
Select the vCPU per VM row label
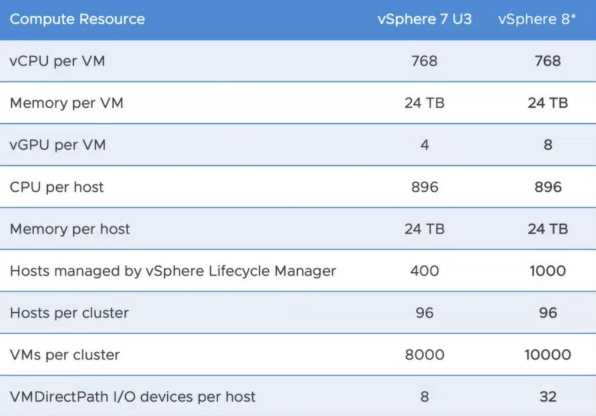(x=57, y=61)
